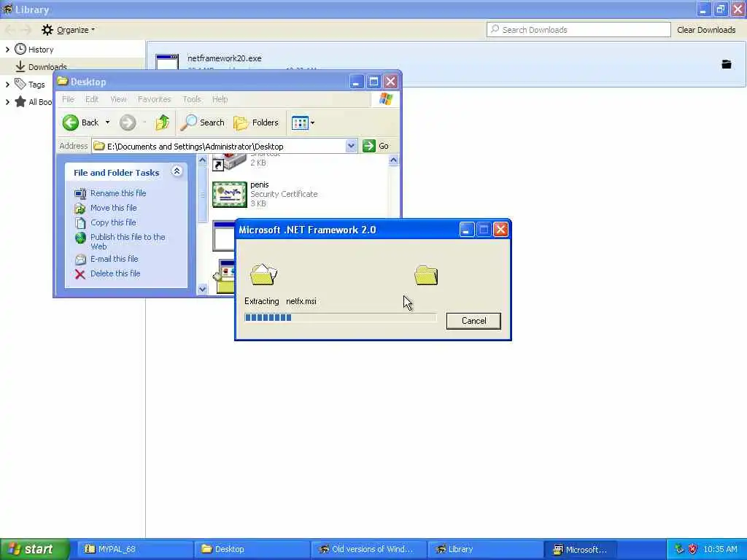Switch to Desktop taskbar item
The width and height of the screenshot is (747, 560).
point(251,550)
